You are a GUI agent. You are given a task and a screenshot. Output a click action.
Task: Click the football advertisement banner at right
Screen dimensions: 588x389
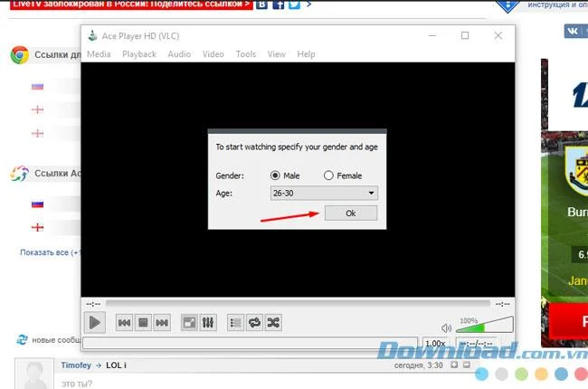(564, 203)
